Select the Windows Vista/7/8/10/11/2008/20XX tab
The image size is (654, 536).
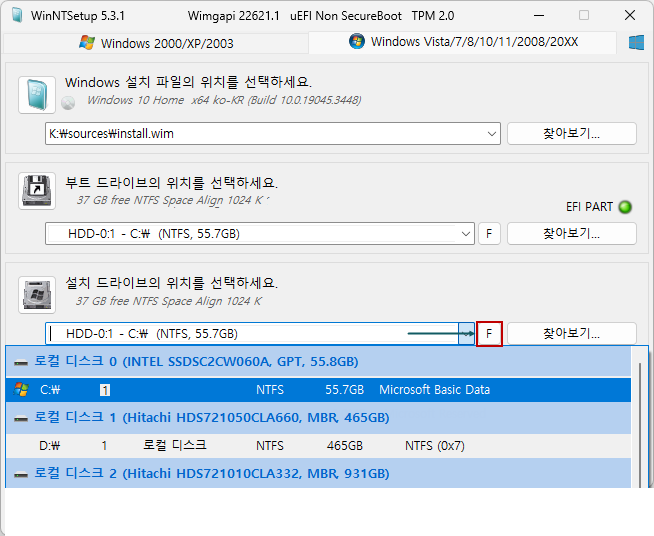[462, 42]
